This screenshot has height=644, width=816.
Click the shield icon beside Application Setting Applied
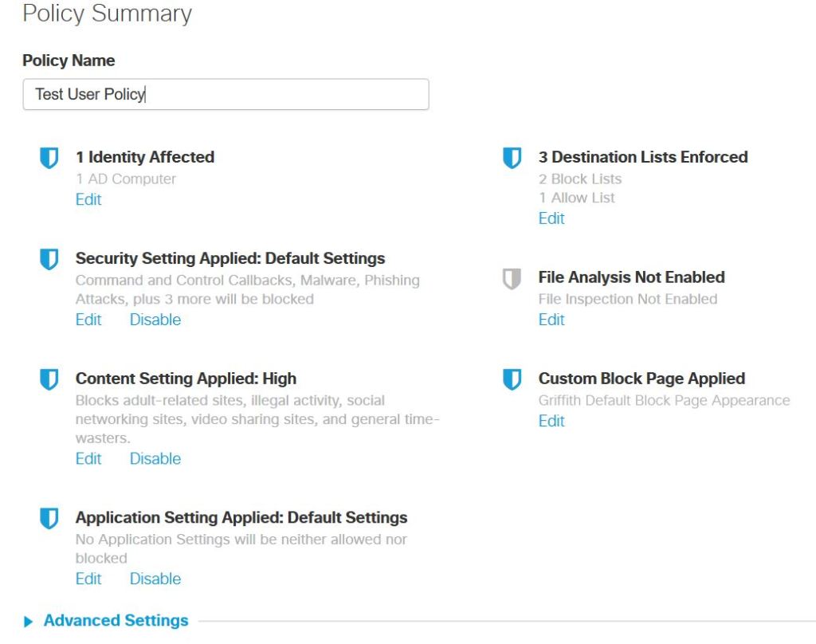[49, 519]
